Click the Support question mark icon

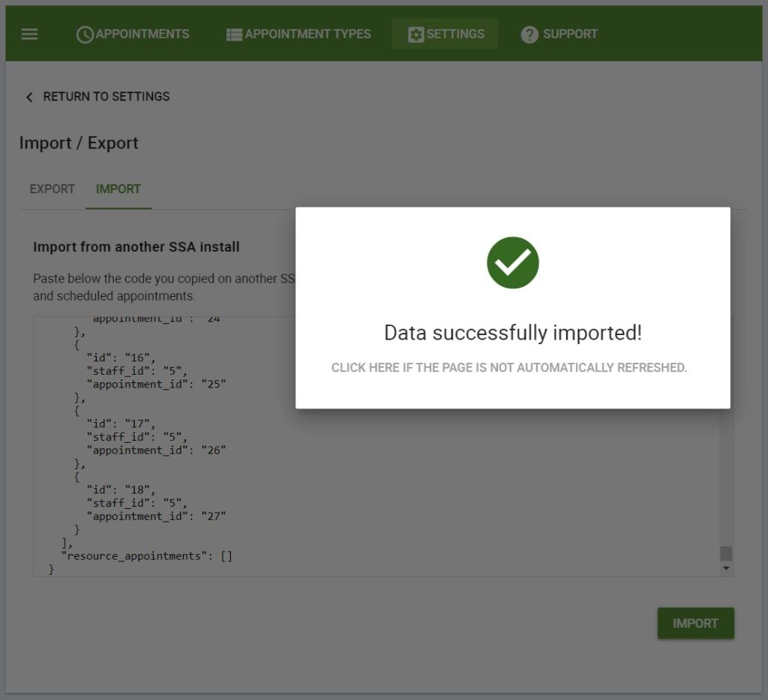click(529, 34)
